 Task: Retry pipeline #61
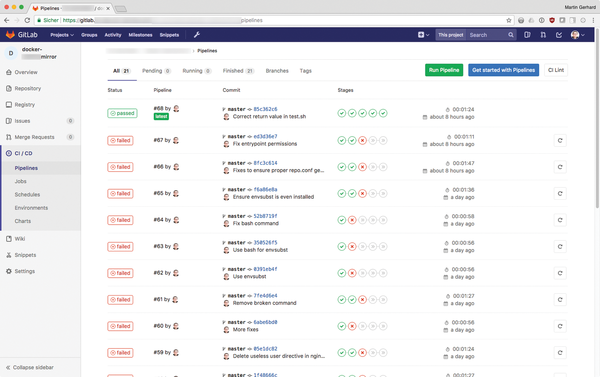(x=560, y=300)
